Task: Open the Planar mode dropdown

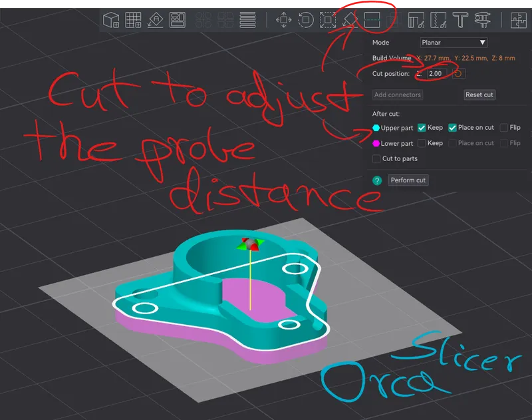Action: point(454,43)
